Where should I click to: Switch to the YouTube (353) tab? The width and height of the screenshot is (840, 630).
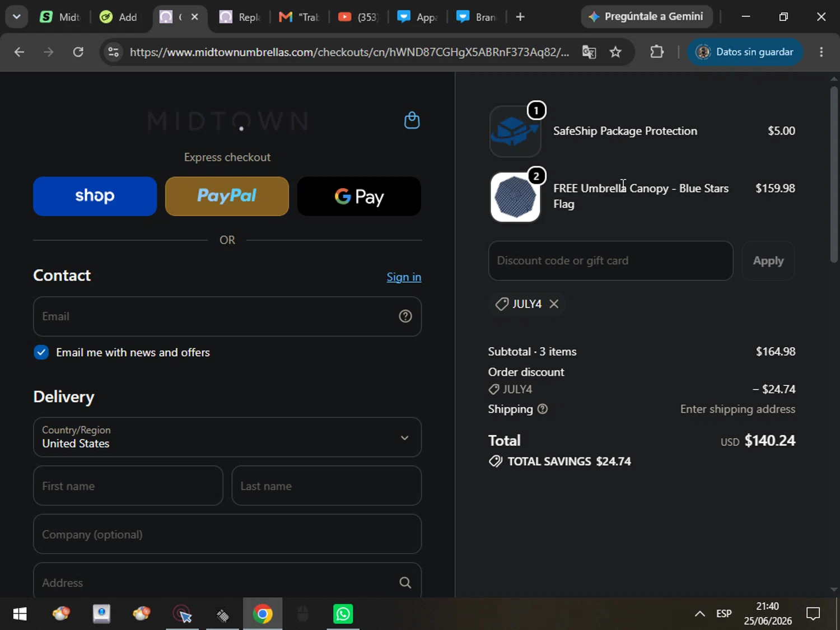click(x=358, y=17)
